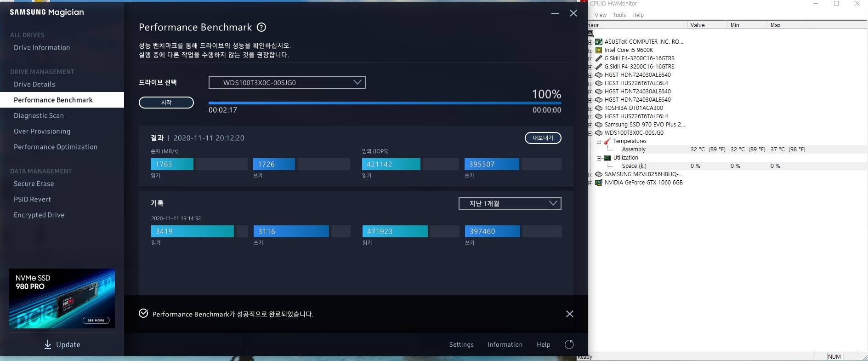Open PSID Revert in the sidebar
This screenshot has width=868, height=361.
(x=33, y=200)
